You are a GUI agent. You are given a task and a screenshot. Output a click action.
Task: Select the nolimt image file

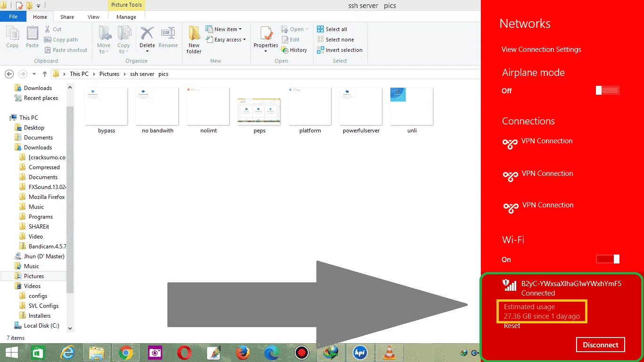click(208, 111)
